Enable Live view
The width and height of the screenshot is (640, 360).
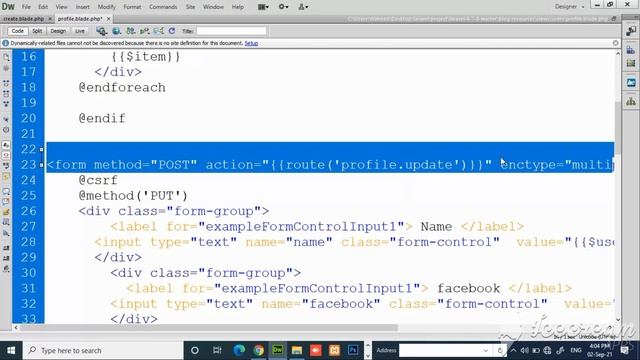click(80, 31)
